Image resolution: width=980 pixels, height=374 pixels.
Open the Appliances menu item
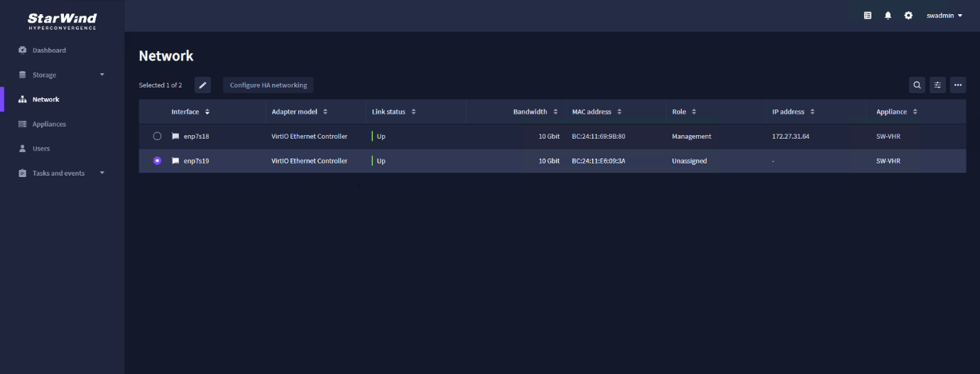pos(49,124)
